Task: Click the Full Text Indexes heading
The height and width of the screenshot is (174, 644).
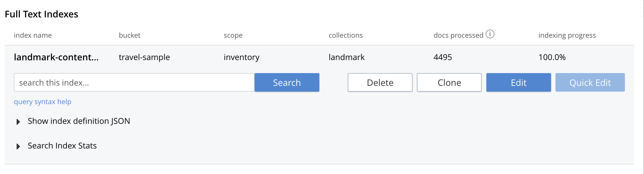Action: [41, 14]
